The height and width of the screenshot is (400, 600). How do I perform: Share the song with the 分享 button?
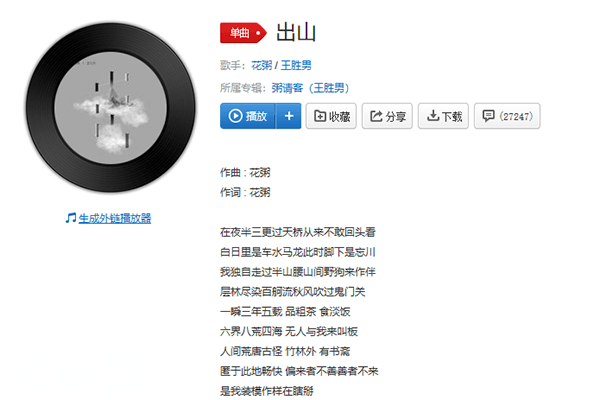coord(387,116)
